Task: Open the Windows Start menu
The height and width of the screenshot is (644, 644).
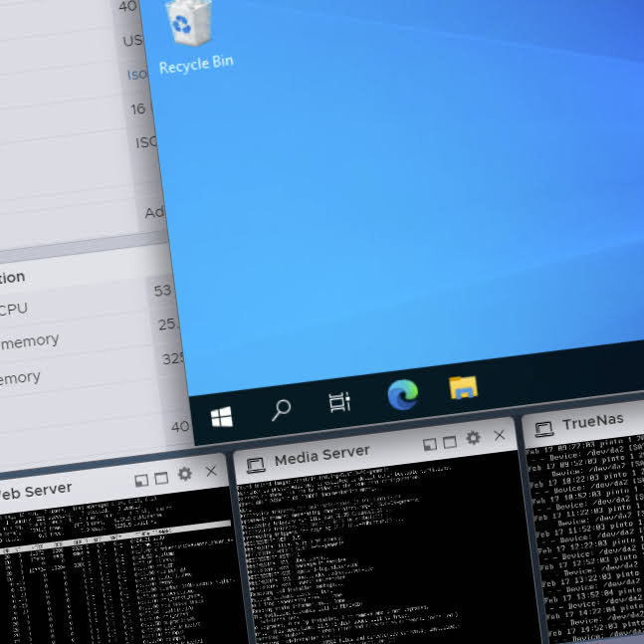Action: 222,418
